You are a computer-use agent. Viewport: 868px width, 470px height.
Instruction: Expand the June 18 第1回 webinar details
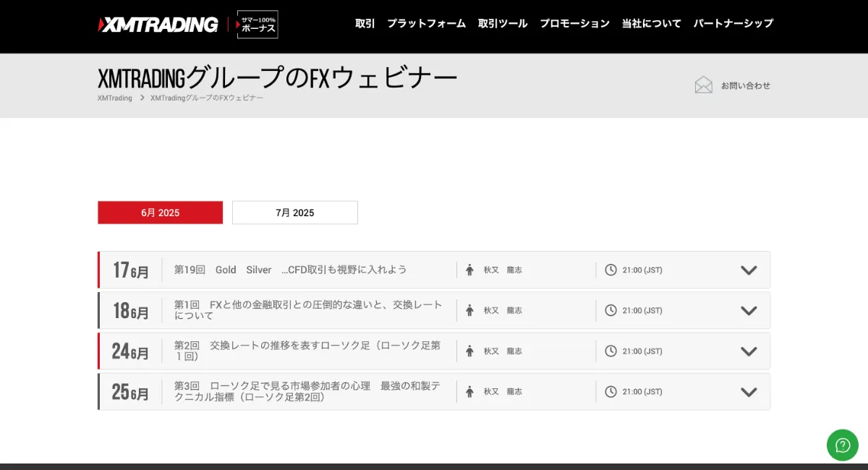pyautogui.click(x=749, y=310)
